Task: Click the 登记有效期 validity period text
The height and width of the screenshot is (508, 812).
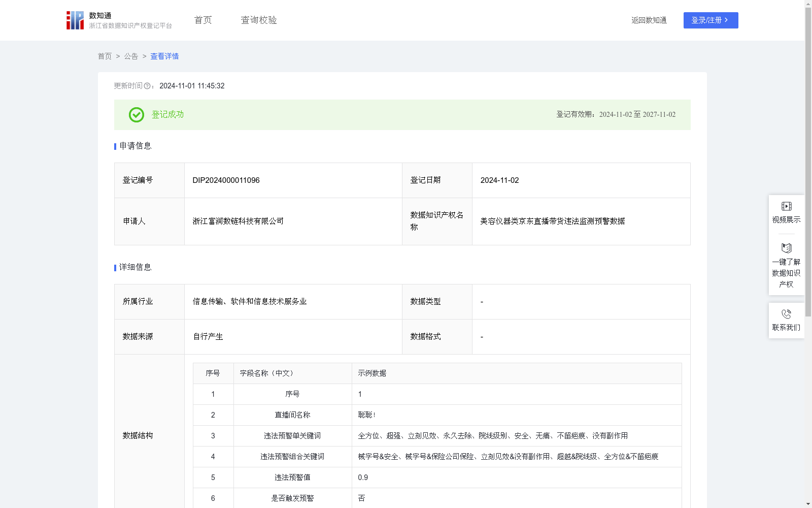Action: (616, 115)
